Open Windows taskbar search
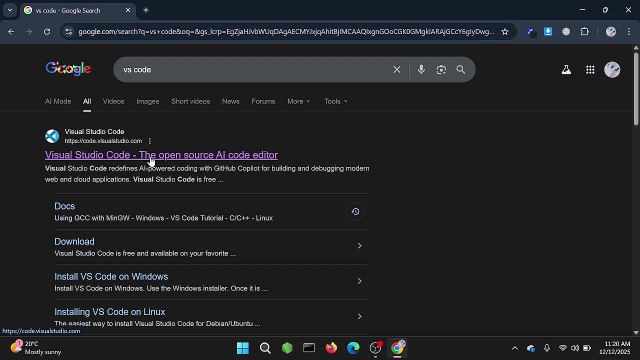 click(x=265, y=348)
